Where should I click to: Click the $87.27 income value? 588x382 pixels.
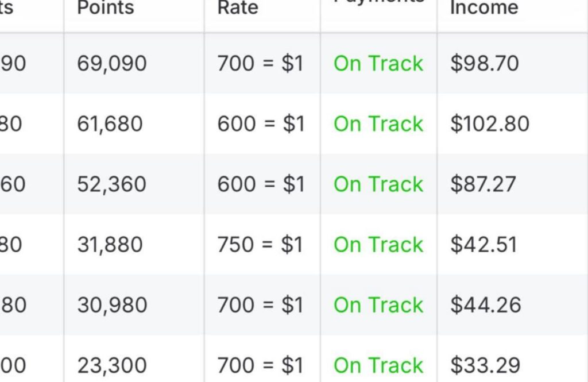pos(483,184)
